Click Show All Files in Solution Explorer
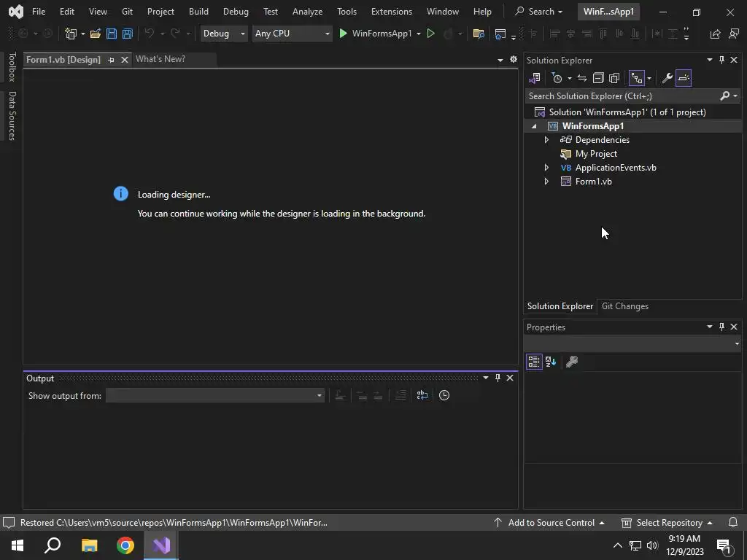The width and height of the screenshot is (747, 560). point(614,77)
